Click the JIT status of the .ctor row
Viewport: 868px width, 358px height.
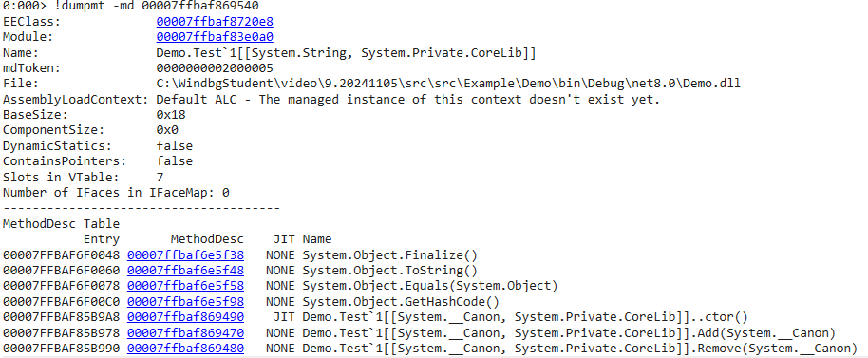(x=284, y=317)
